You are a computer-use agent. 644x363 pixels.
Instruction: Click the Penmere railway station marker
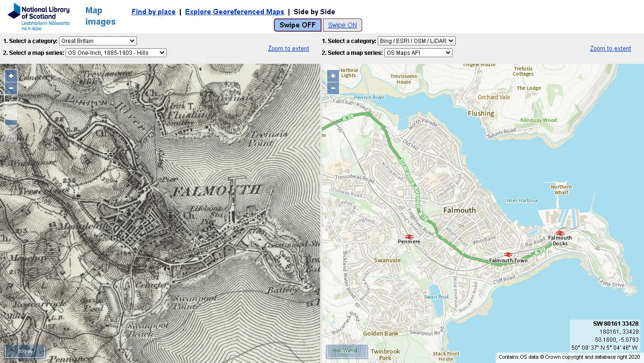click(409, 236)
